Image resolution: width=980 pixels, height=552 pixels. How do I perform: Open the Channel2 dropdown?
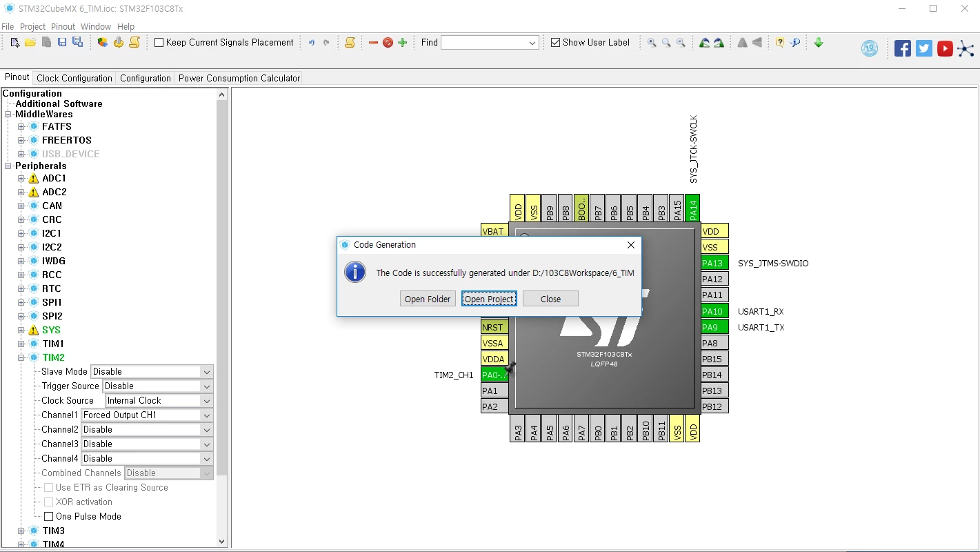pos(147,429)
